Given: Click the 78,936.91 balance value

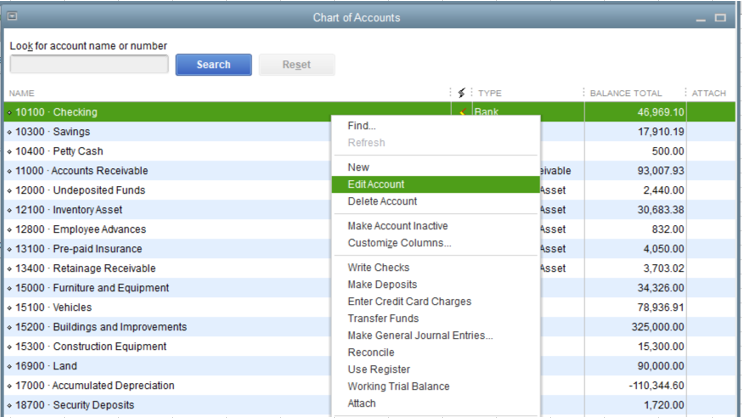Looking at the screenshot, I should pyautogui.click(x=661, y=307).
